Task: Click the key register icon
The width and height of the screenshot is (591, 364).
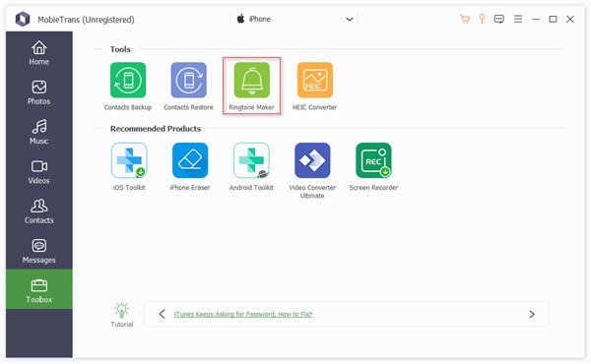Action: (482, 19)
